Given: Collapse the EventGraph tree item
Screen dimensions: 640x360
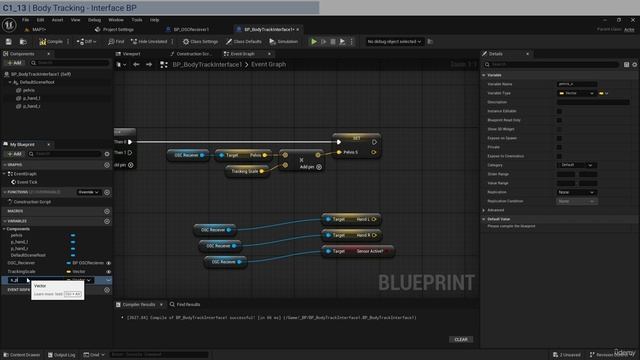Looking at the screenshot, I should 4,174.
